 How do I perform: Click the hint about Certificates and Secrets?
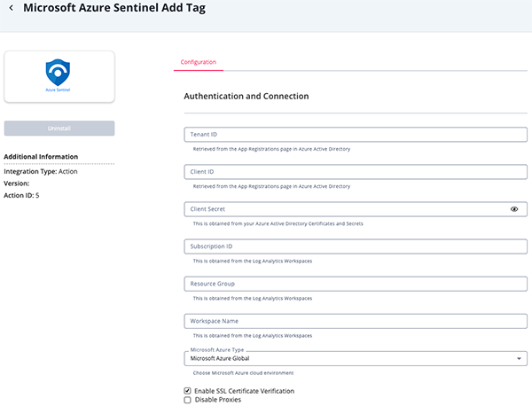click(278, 224)
